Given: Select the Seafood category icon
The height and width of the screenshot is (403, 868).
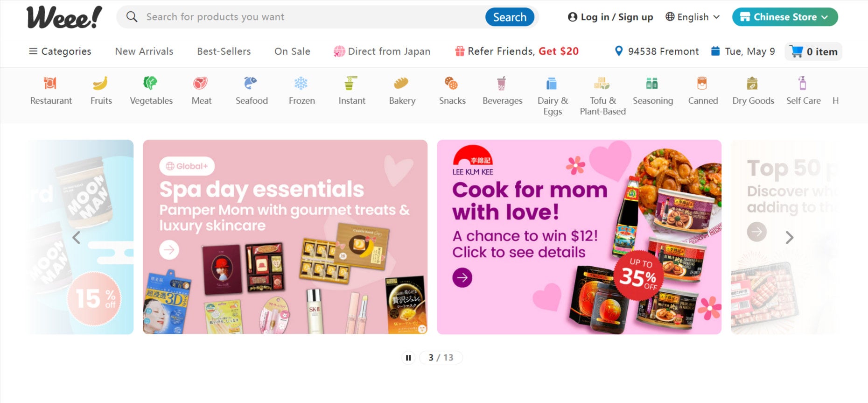Looking at the screenshot, I should tap(252, 91).
